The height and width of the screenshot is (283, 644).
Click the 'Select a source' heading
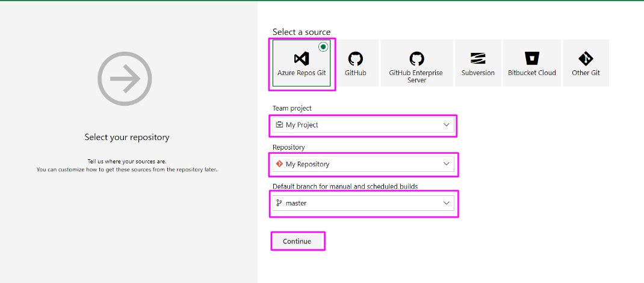click(x=302, y=32)
